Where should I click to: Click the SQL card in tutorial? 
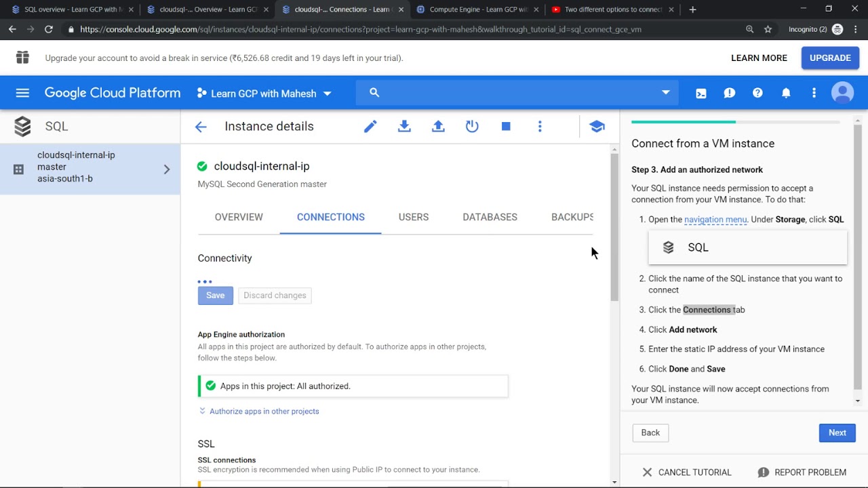pyautogui.click(x=747, y=247)
